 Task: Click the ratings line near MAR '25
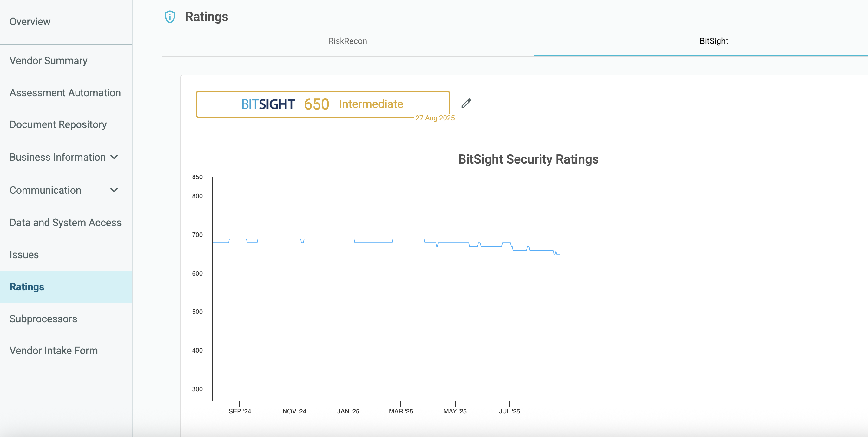pyautogui.click(x=401, y=239)
